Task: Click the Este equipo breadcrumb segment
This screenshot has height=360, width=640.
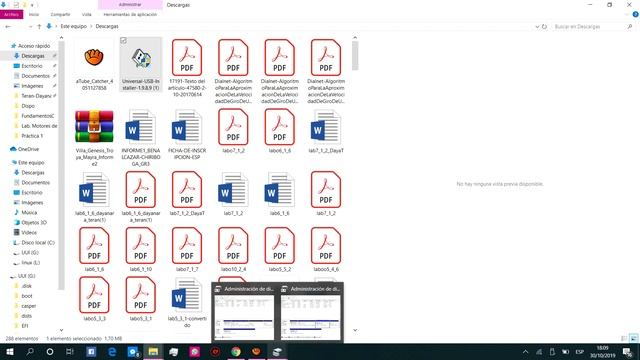Action: tap(74, 26)
